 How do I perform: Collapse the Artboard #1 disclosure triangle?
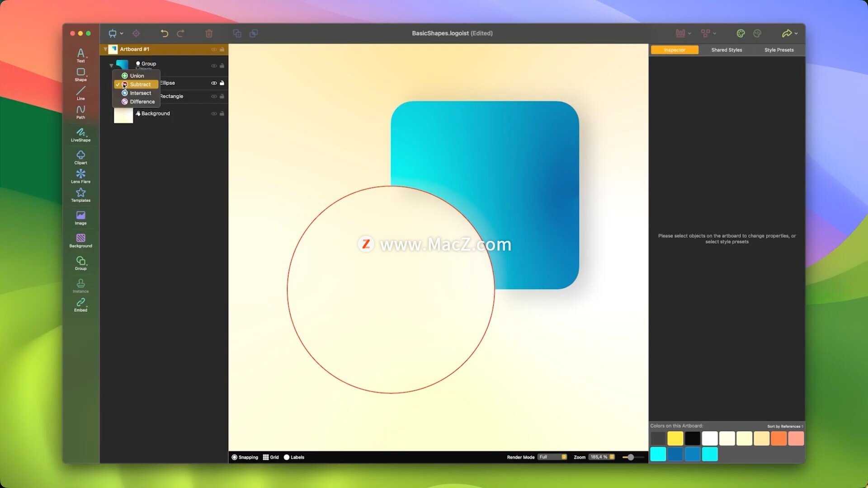(x=105, y=49)
